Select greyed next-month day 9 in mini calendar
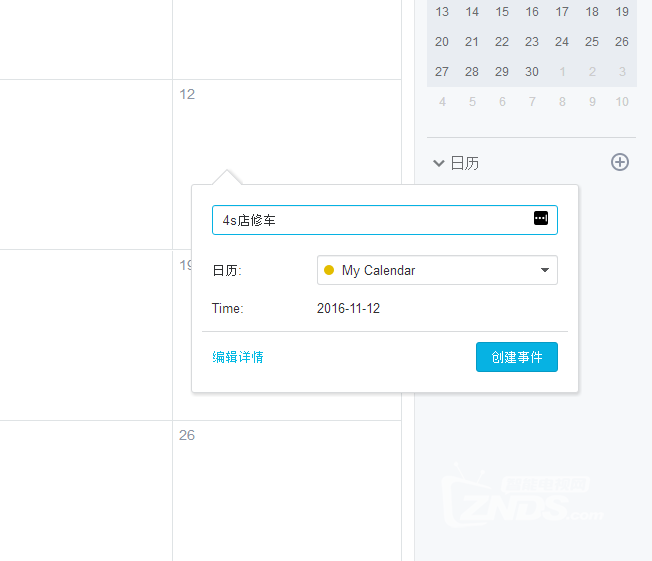Screen dimensions: 652x561 592,101
